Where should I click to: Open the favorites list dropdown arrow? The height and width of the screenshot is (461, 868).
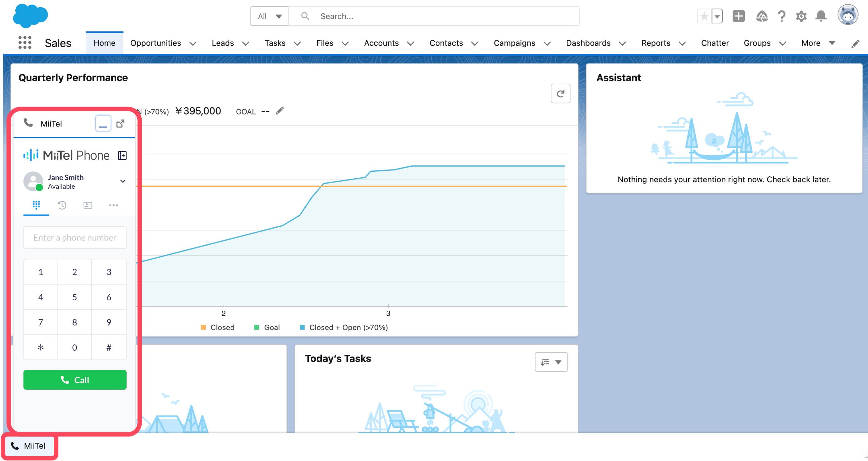pyautogui.click(x=717, y=16)
